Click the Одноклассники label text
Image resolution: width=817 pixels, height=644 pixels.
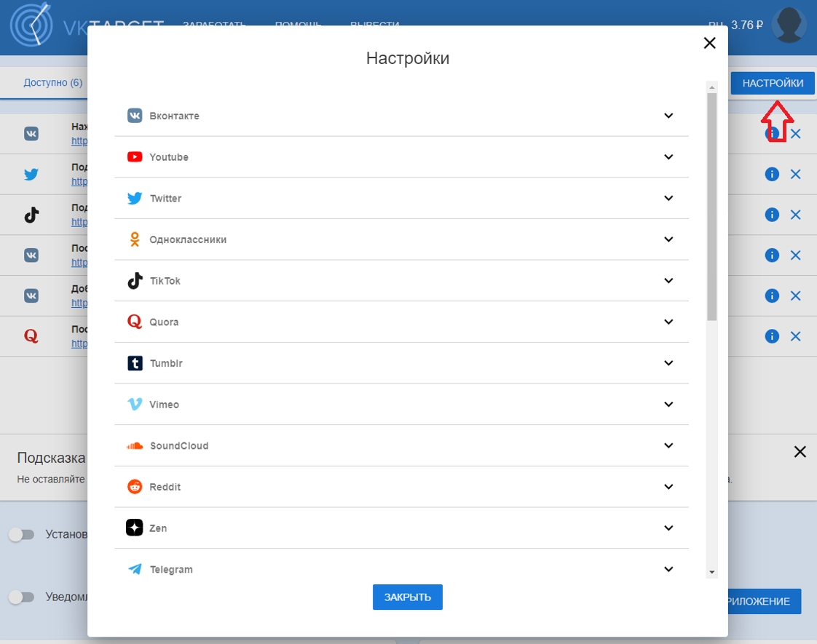click(188, 239)
